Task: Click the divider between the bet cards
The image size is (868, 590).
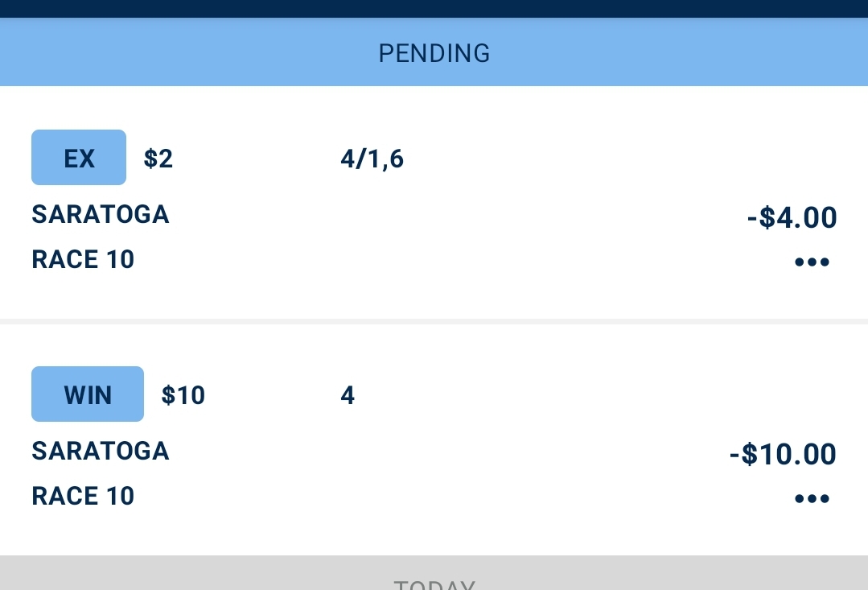Action: (434, 321)
